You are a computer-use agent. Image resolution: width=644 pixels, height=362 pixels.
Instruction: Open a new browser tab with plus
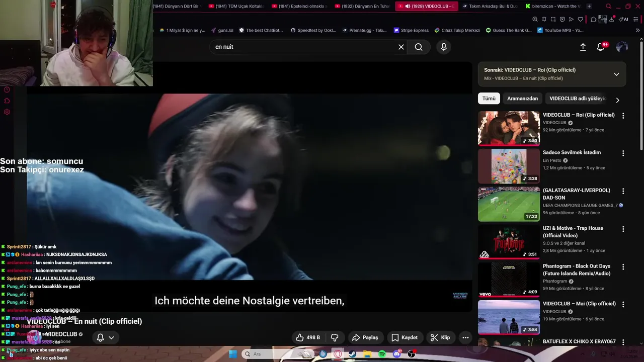(589, 6)
